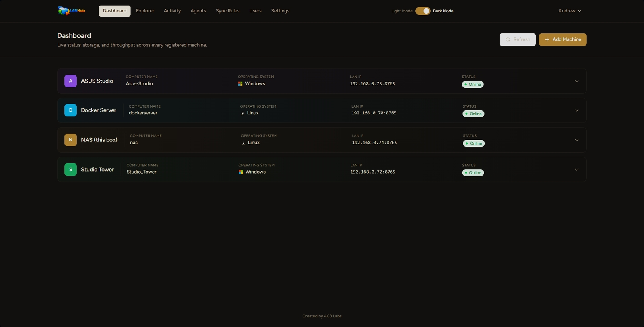
Task: Open the Settings tab
Action: click(x=280, y=11)
